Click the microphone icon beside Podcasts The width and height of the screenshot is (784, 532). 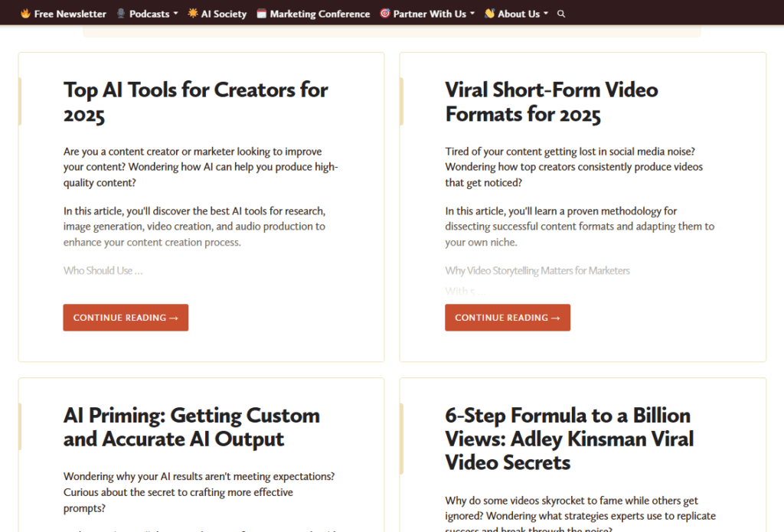pyautogui.click(x=120, y=14)
